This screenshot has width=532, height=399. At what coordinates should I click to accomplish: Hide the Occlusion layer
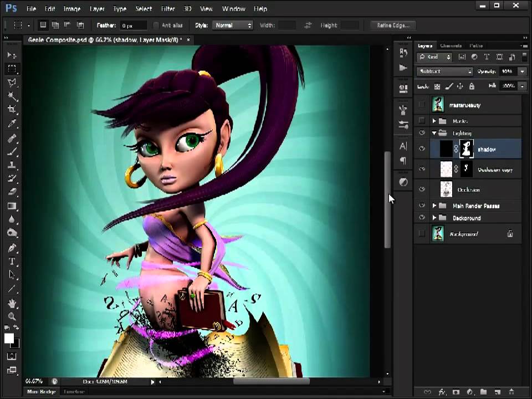422,189
